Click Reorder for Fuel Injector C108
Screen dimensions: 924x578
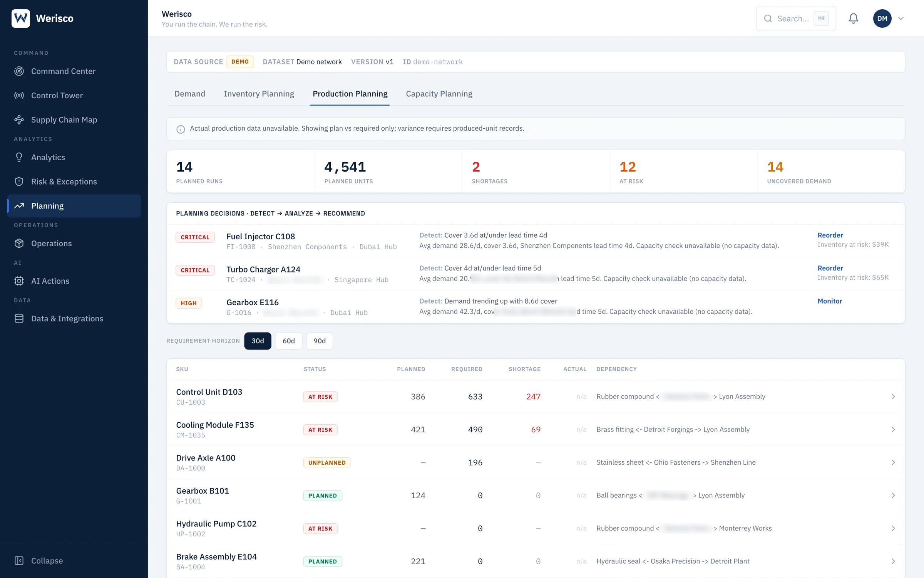tap(830, 235)
